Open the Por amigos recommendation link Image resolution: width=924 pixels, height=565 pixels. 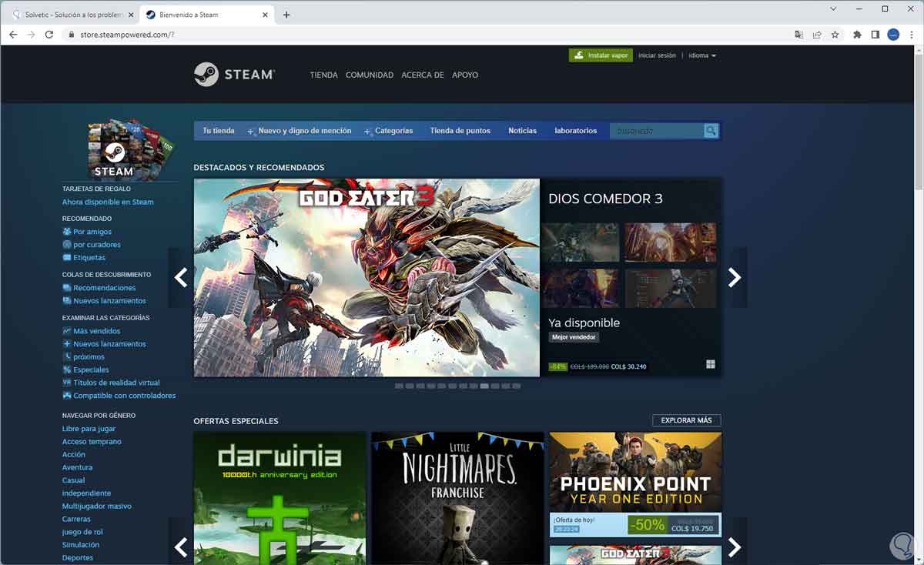pyautogui.click(x=92, y=232)
